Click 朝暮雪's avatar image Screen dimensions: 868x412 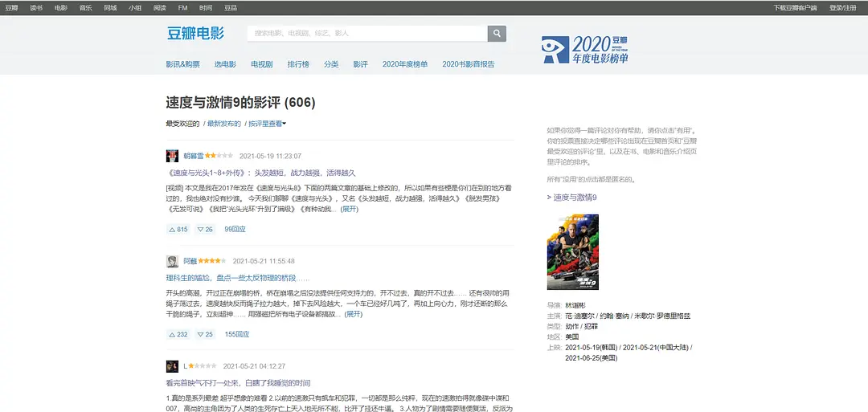(172, 156)
